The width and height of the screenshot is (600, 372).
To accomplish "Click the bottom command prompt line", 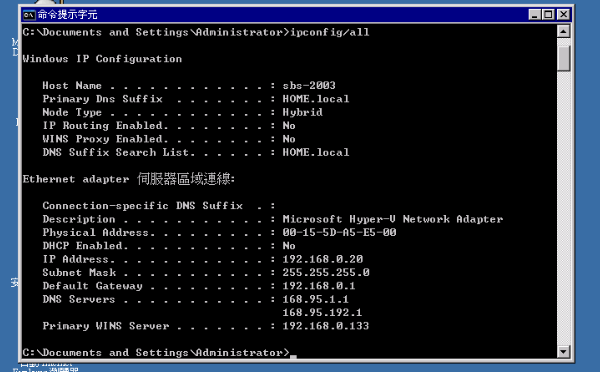I will click(159, 352).
